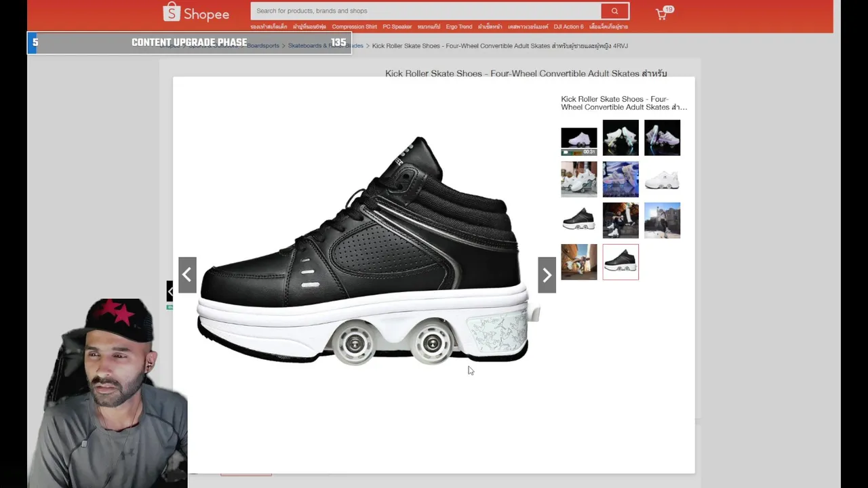Click the 'Kick Roller Skate Shoes' gallery title
Viewport: 868px width, 488px height.
pos(624,103)
